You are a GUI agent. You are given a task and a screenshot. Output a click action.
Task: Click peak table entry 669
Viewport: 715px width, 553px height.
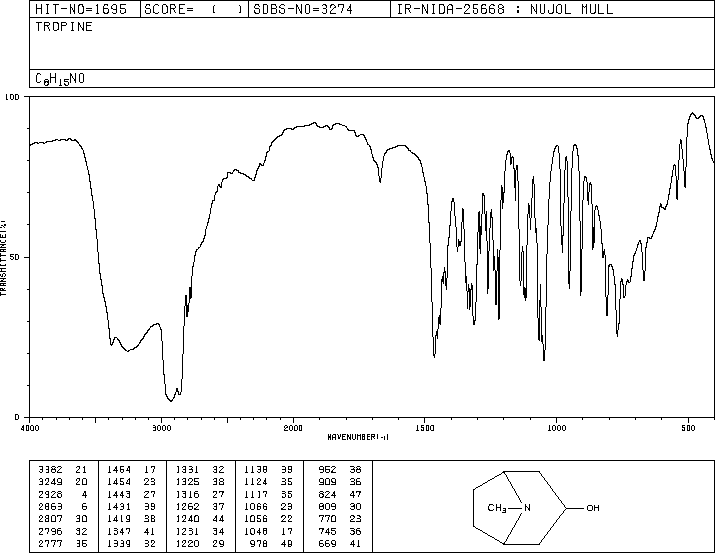tap(327, 543)
